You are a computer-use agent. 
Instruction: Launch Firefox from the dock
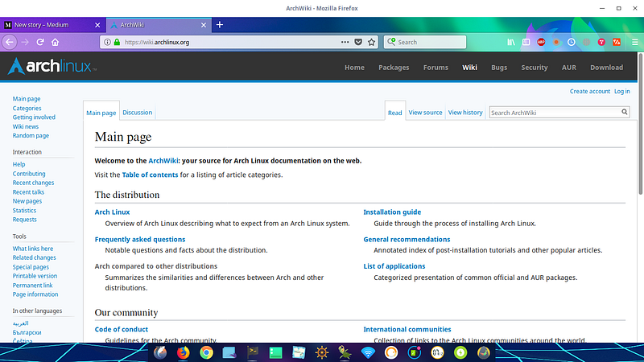[184, 352]
